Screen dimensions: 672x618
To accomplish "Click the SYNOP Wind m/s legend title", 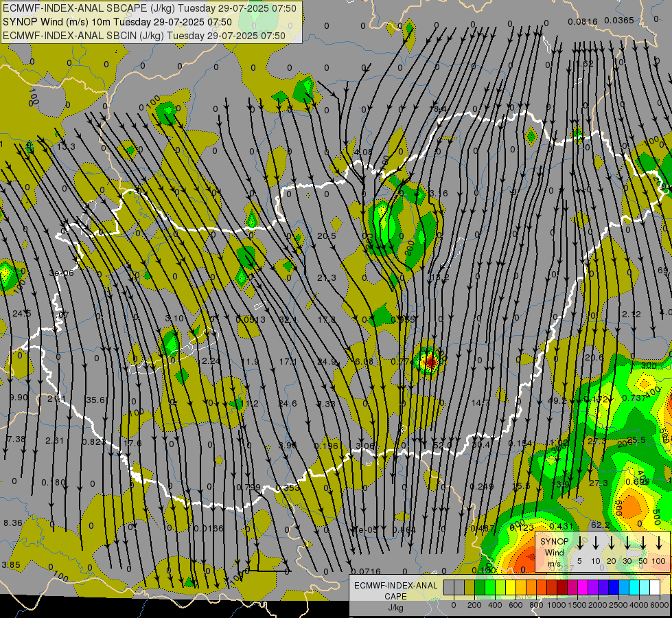I will pyautogui.click(x=554, y=553).
